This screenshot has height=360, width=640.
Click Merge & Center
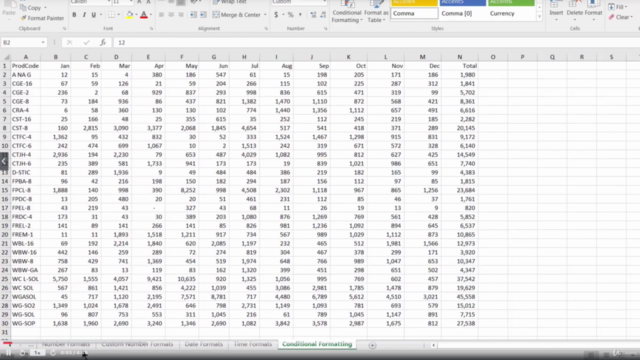(237, 15)
